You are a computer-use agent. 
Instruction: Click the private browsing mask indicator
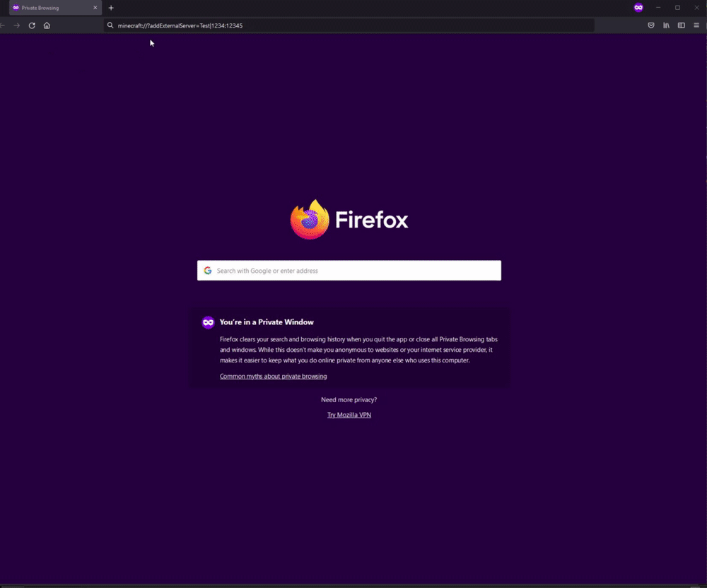click(x=638, y=8)
